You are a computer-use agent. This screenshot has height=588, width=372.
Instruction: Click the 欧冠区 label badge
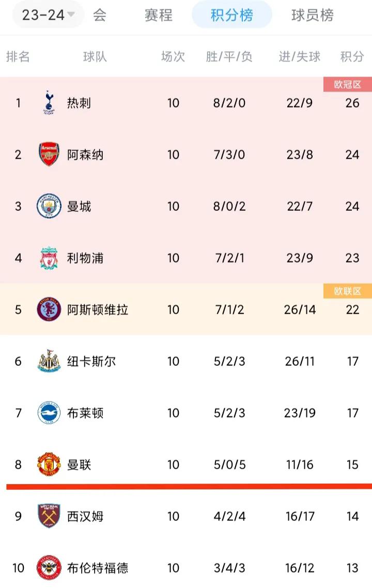pyautogui.click(x=348, y=84)
